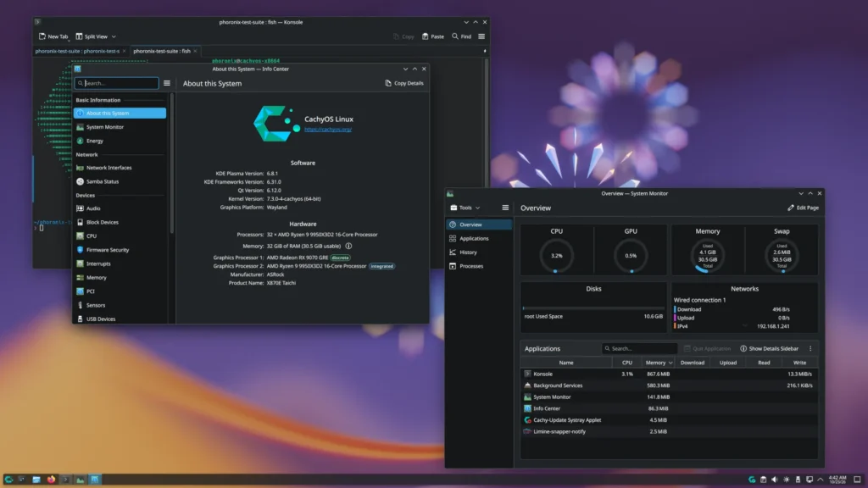Image resolution: width=868 pixels, height=488 pixels.
Task: Click Edit Page in System Monitor
Action: 804,208
